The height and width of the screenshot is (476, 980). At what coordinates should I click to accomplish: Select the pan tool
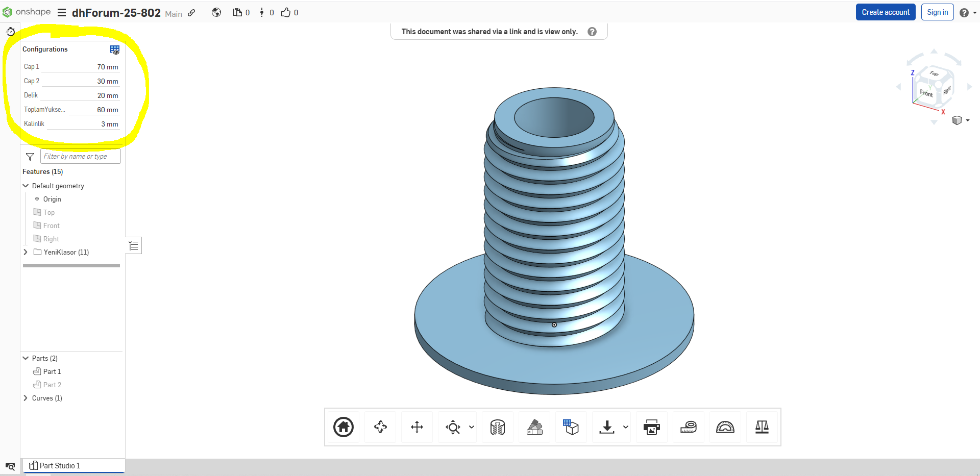click(417, 427)
